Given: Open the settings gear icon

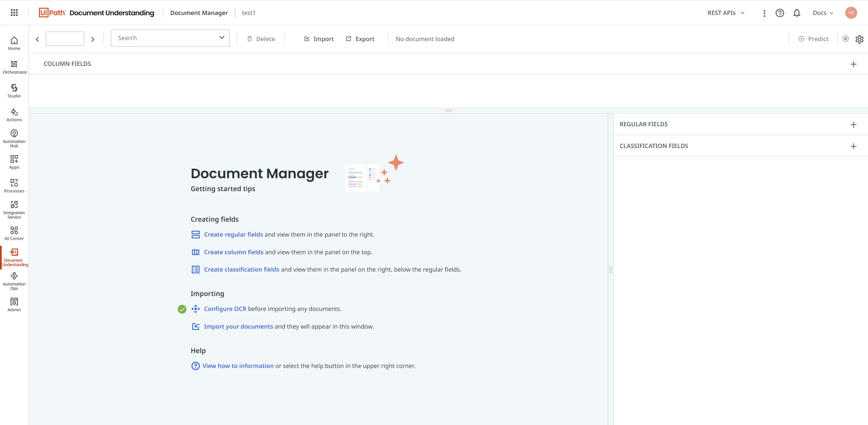Looking at the screenshot, I should (860, 39).
